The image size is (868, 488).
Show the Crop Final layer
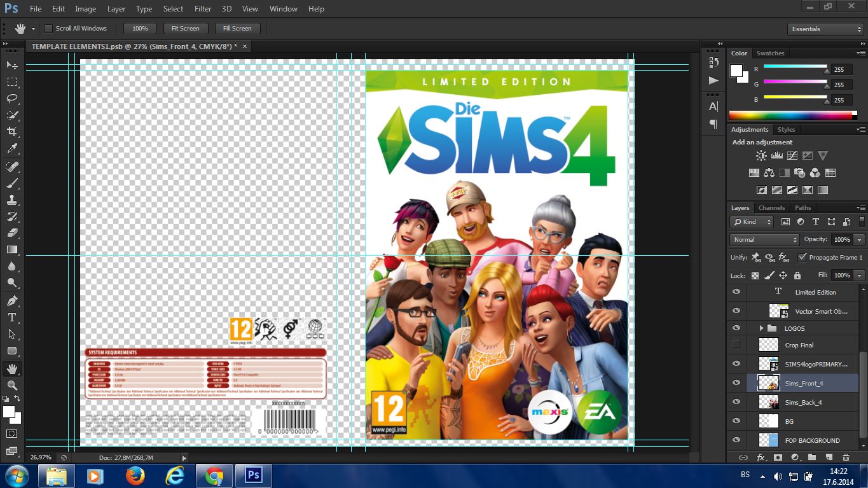click(x=736, y=345)
